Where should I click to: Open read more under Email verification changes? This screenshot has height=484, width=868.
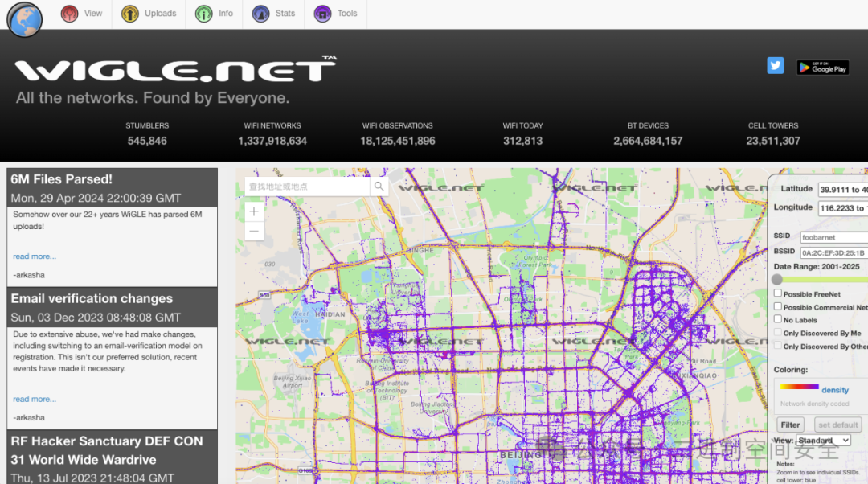pyautogui.click(x=35, y=400)
